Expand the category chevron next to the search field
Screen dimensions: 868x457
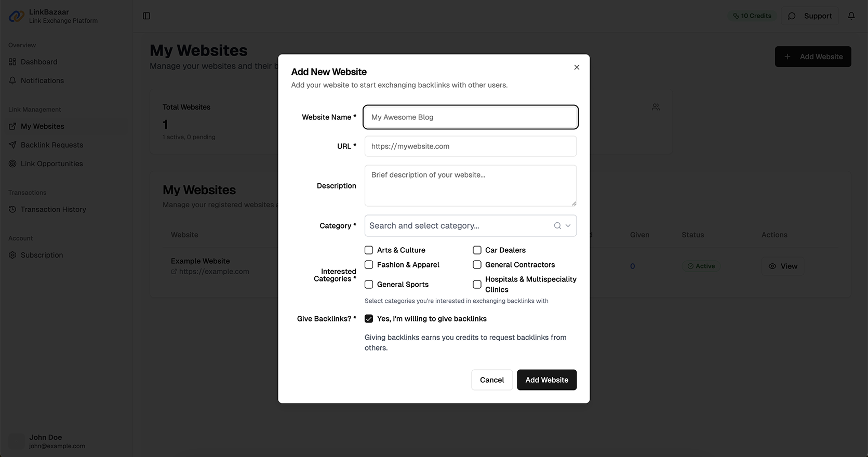pos(568,225)
